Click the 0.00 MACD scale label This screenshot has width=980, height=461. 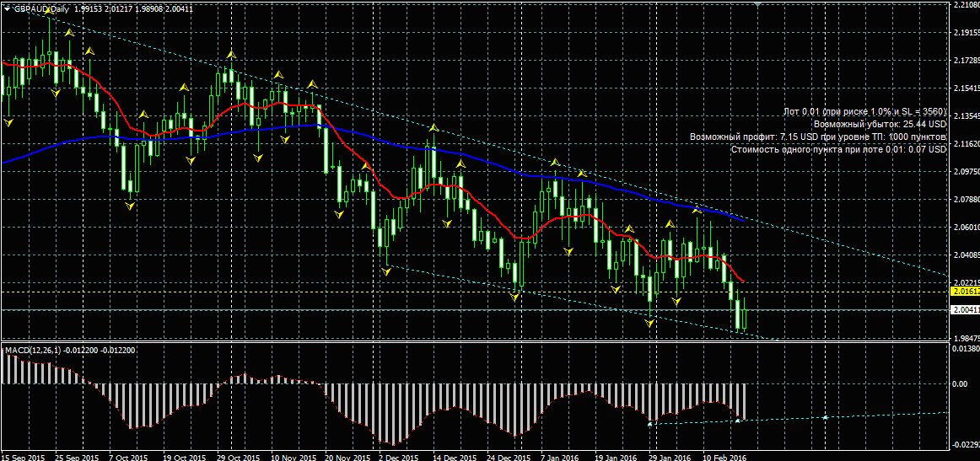click(x=960, y=384)
